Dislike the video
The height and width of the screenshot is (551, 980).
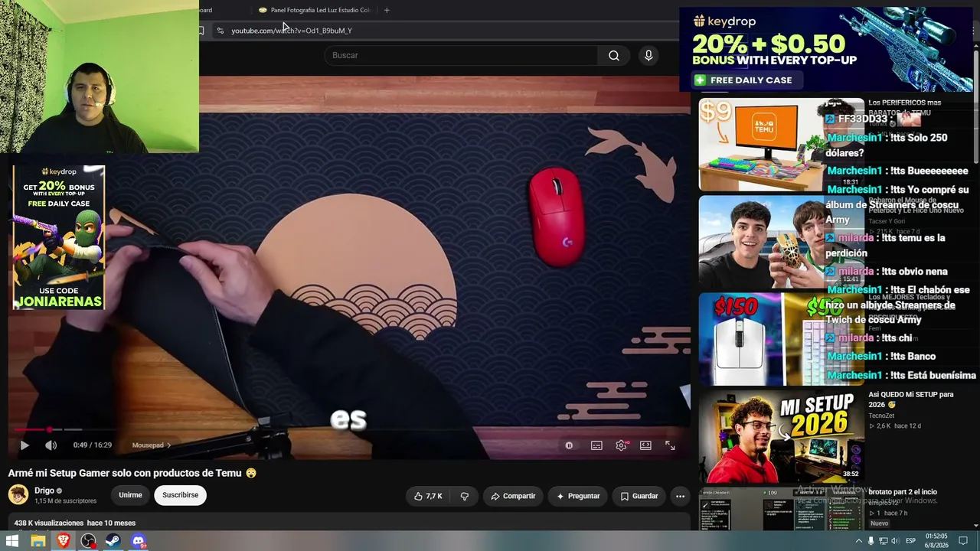pyautogui.click(x=464, y=496)
